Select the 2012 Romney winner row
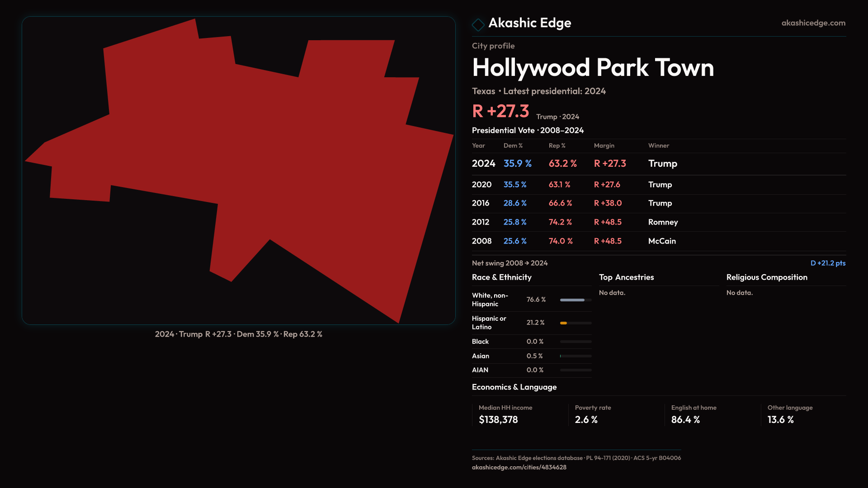 click(662, 222)
